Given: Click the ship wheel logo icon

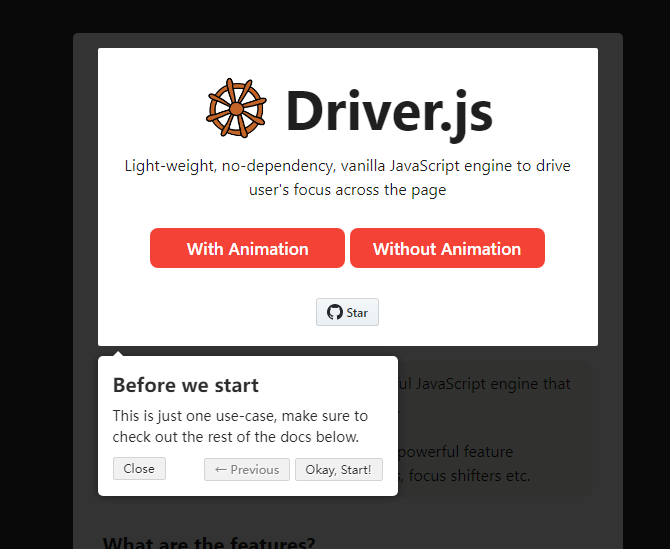Looking at the screenshot, I should [x=236, y=108].
